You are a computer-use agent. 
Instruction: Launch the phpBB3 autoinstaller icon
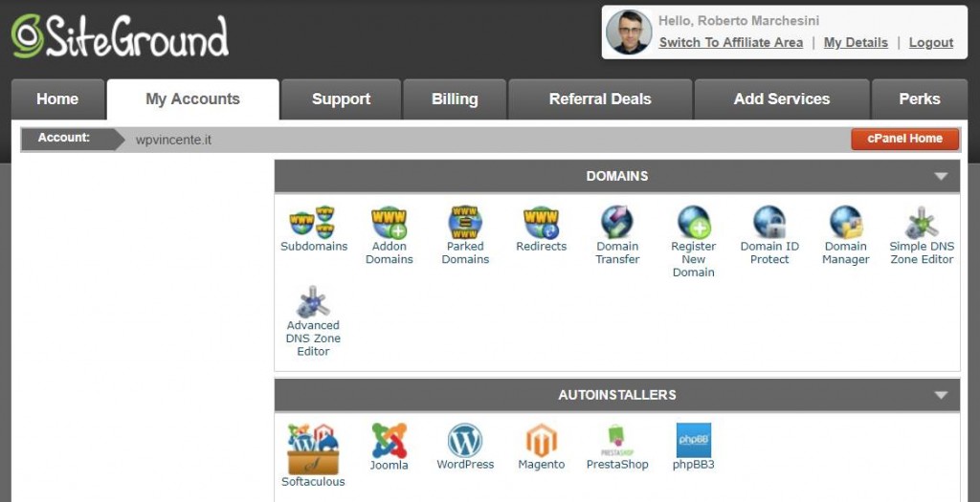click(x=694, y=440)
